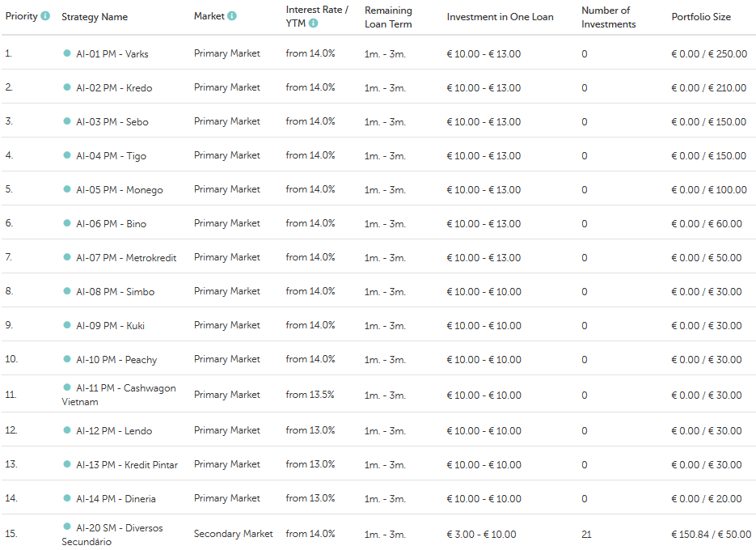Select the Secondary Market cell in row 15
The width and height of the screenshot is (756, 550).
coord(233,534)
